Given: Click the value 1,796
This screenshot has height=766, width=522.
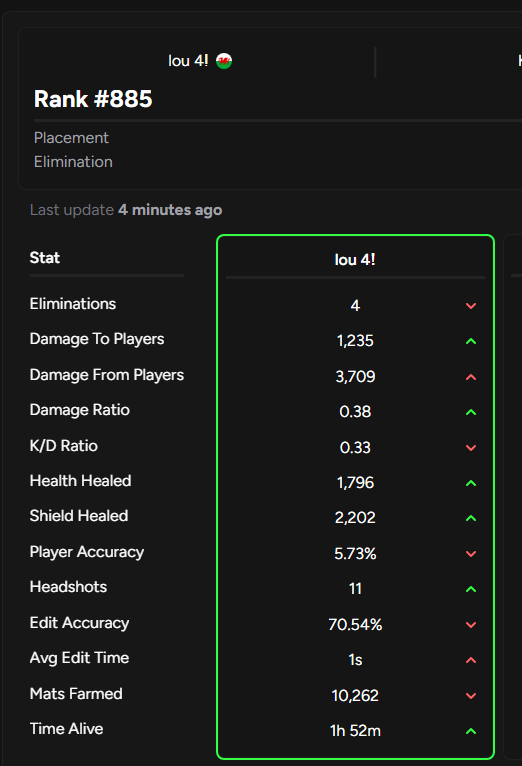Looking at the screenshot, I should pos(355,483).
